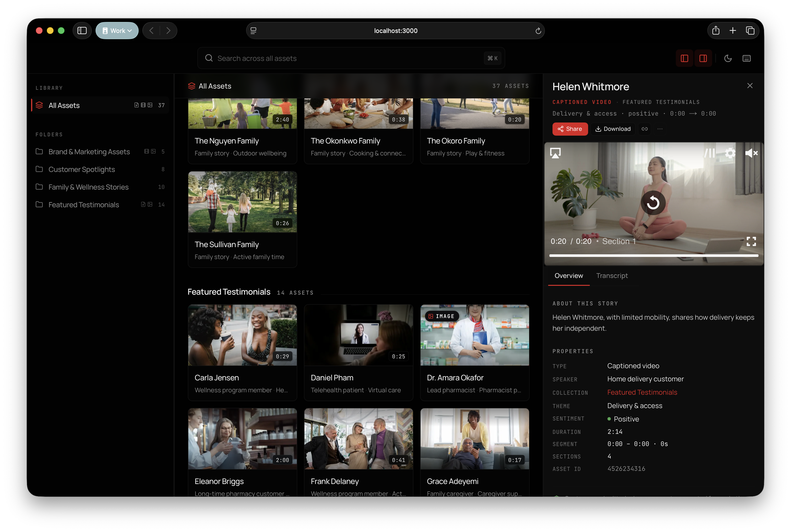Click the video progress bar
791x532 pixels.
click(x=654, y=255)
